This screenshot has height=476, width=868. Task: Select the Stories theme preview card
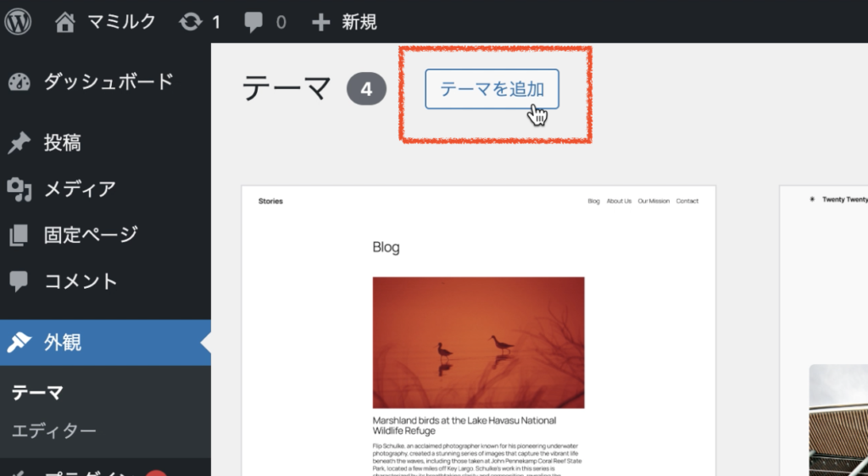coord(478,330)
